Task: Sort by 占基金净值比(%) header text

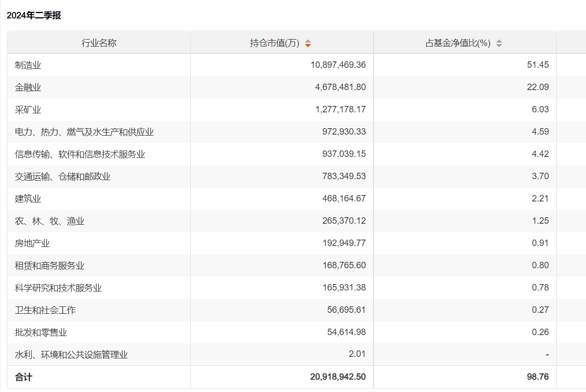Action: click(x=458, y=43)
